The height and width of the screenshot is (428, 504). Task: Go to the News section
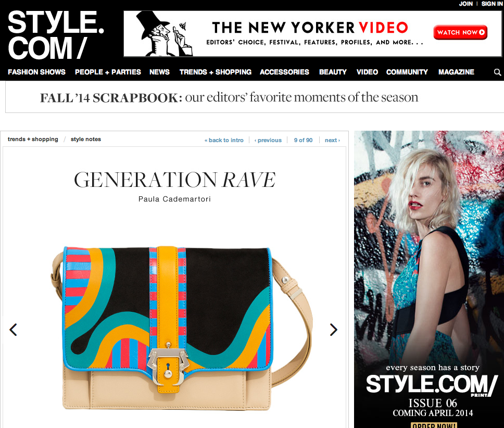(159, 72)
